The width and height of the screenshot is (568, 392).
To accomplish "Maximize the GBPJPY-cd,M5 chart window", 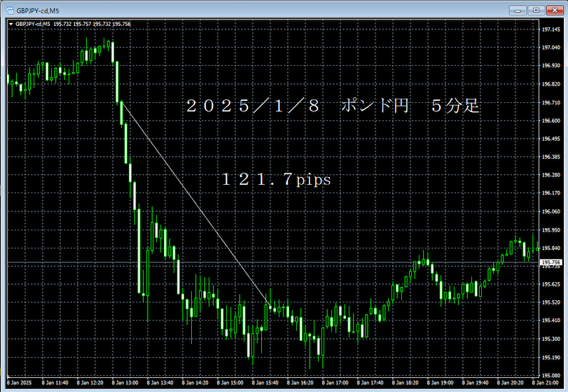I will 536,9.
